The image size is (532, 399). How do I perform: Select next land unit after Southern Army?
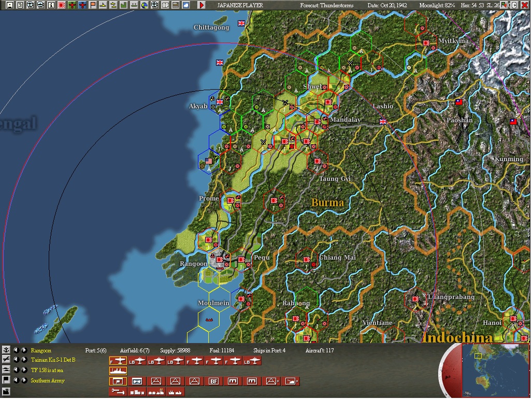[x=24, y=380]
